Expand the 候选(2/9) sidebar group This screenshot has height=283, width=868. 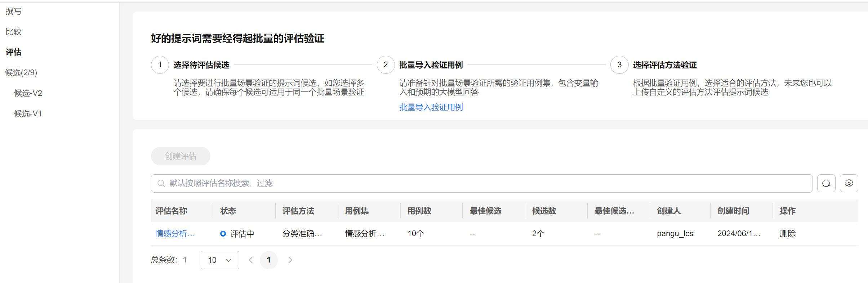pyautogui.click(x=21, y=73)
